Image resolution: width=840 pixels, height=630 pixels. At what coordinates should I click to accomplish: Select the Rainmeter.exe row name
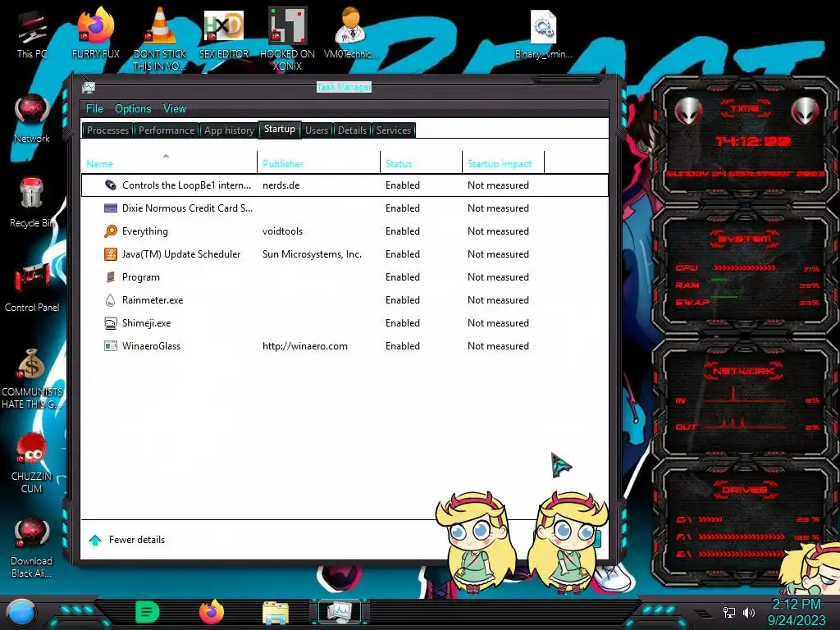[x=153, y=300]
